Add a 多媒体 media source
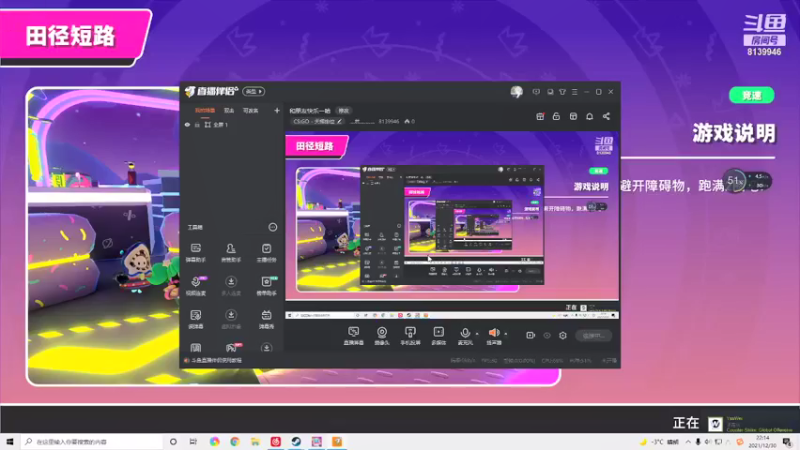 coord(439,336)
